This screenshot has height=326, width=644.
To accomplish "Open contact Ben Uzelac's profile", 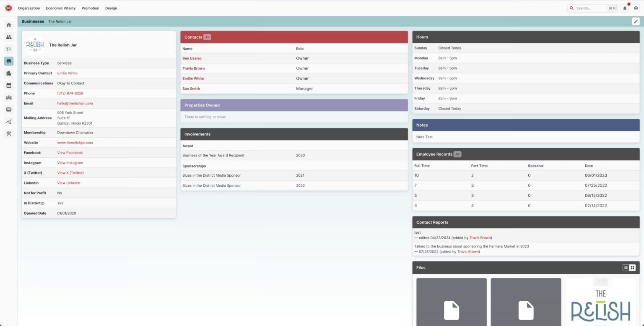I will tap(192, 58).
